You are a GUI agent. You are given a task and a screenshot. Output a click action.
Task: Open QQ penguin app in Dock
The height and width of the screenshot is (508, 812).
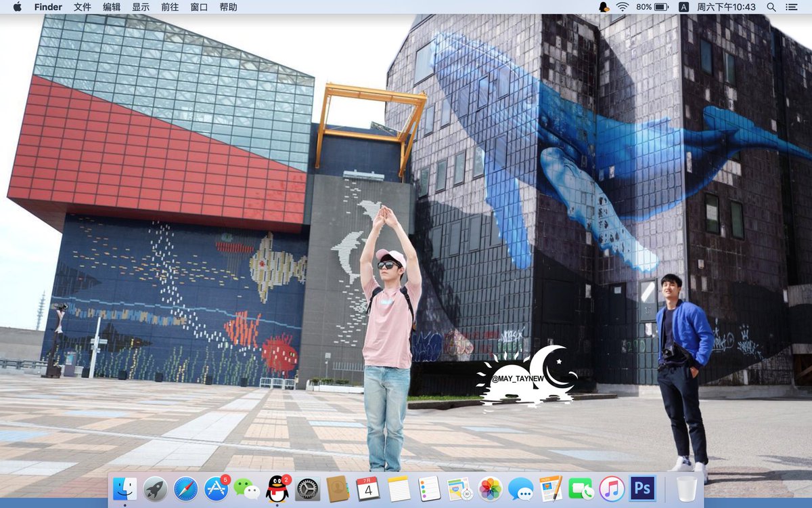[277, 488]
